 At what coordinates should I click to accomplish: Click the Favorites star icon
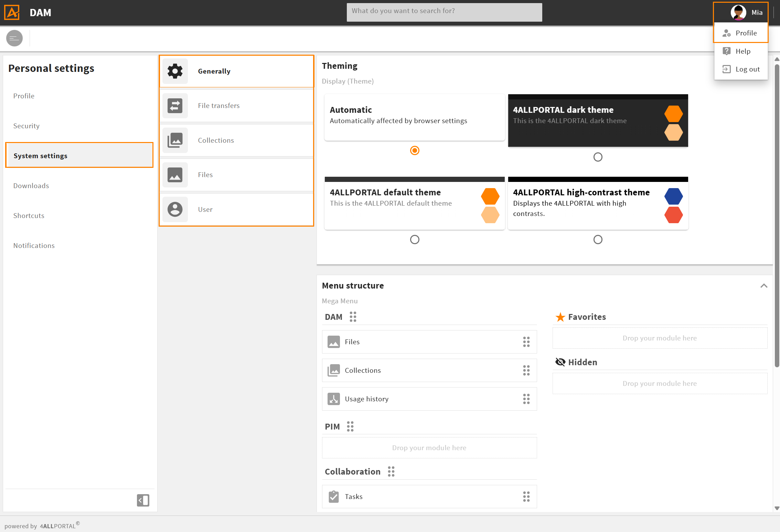[560, 317]
